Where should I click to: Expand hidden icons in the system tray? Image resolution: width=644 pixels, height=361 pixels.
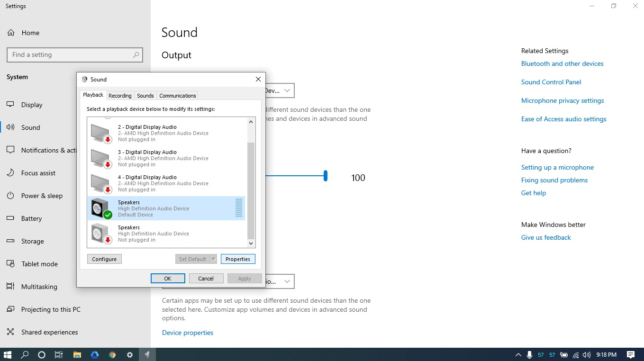pos(517,354)
